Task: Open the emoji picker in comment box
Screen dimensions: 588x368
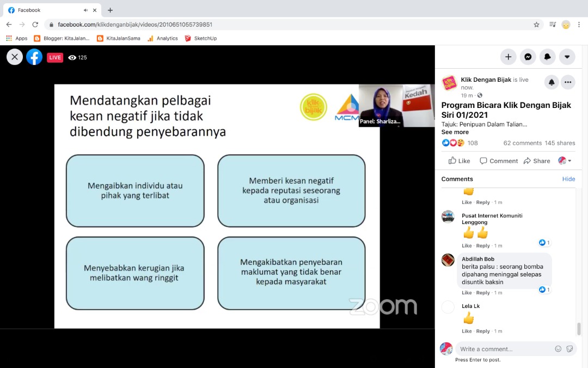Action: coord(558,349)
